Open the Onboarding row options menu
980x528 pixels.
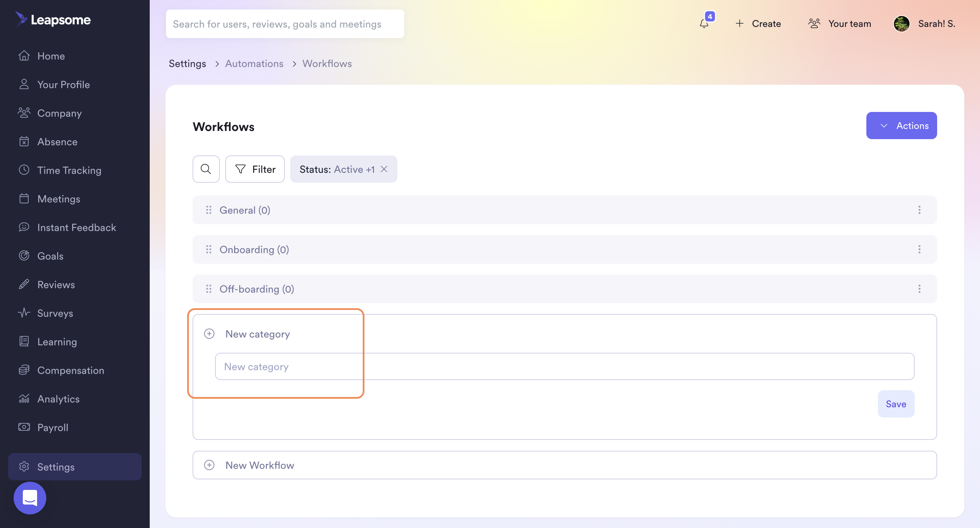pos(919,250)
